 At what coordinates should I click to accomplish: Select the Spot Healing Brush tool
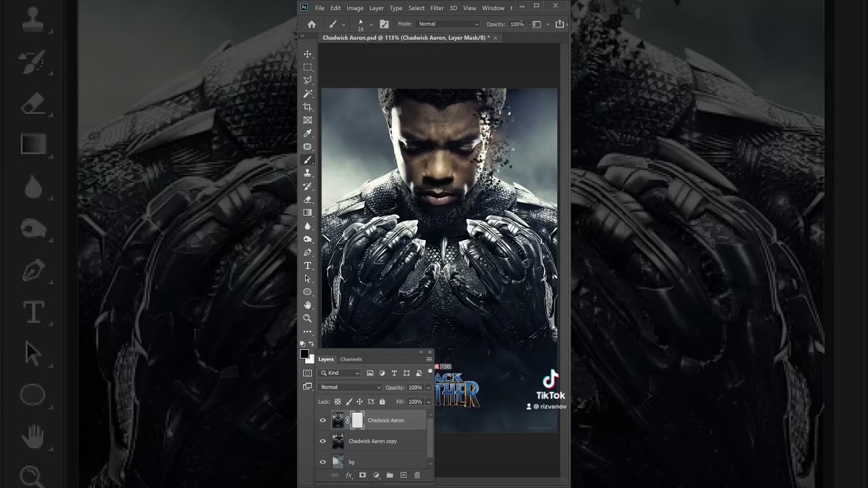[307, 146]
